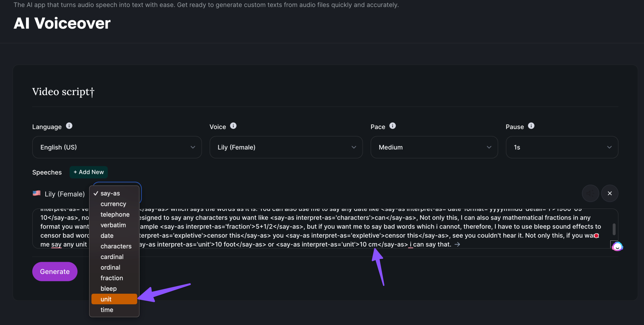Viewport: 644px width, 325px height.
Task: Click the Pace info icon
Action: pos(392,126)
